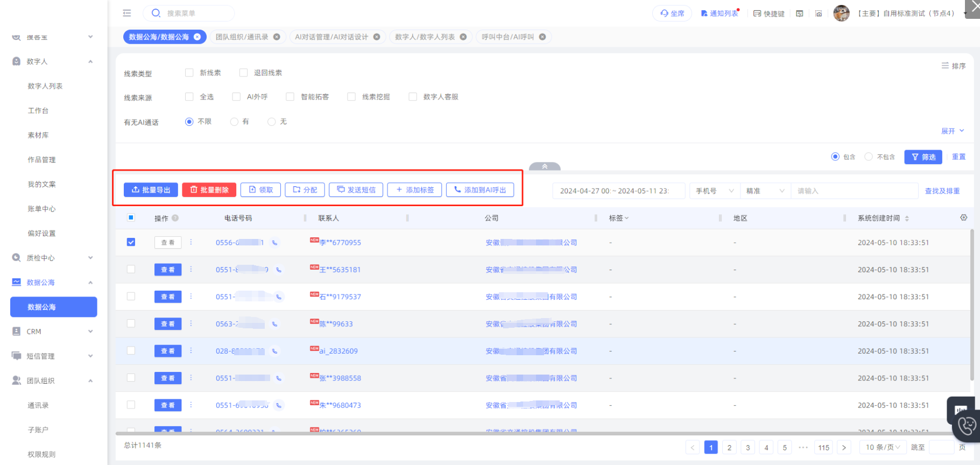Viewport: 980px width, 465px height.
Task: Click the 添加到AI呼出 button
Action: (x=480, y=190)
